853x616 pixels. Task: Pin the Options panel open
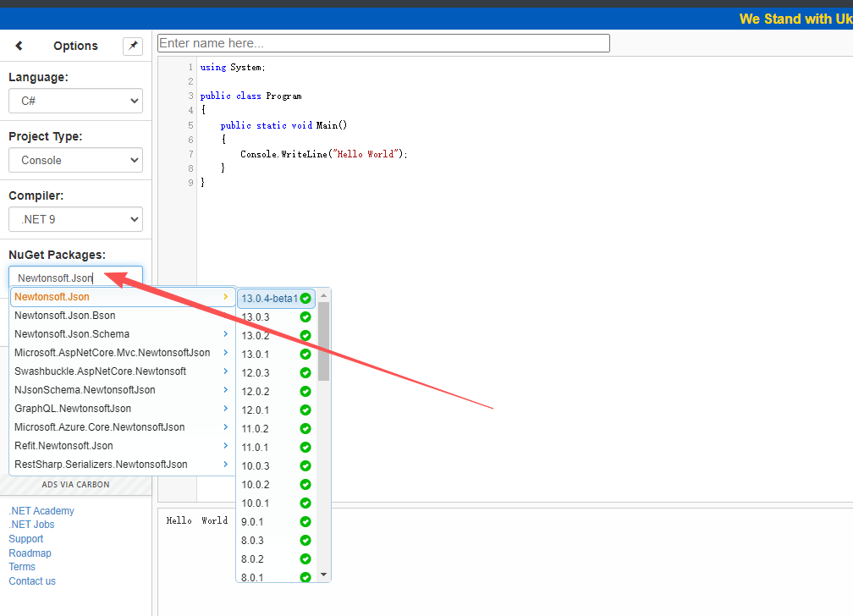click(132, 46)
